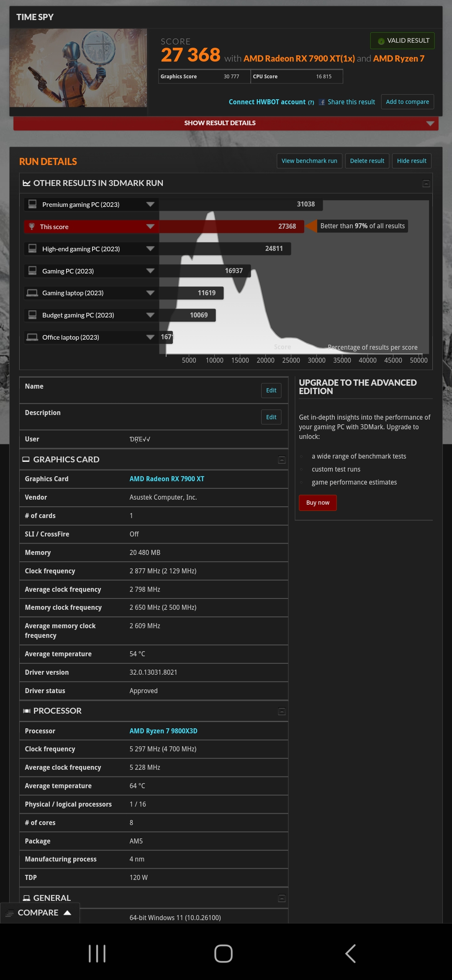Click the Hide result button

coord(411,161)
